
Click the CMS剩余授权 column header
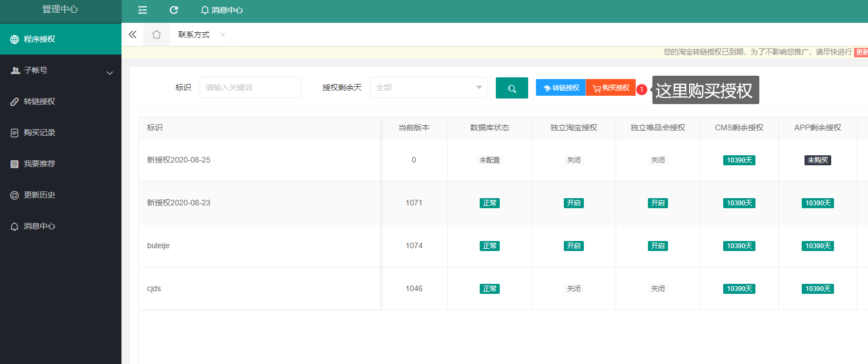[739, 127]
